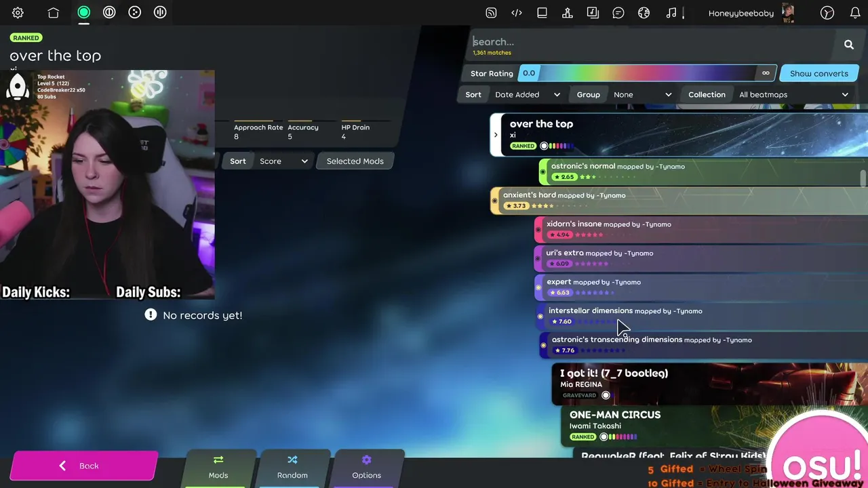Select the expert difficulty
Image resolution: width=868 pixels, height=488 pixels.
click(701, 287)
